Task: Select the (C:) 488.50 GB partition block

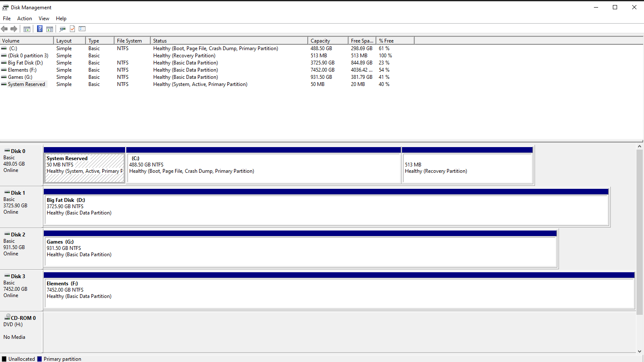Action: [x=263, y=165]
